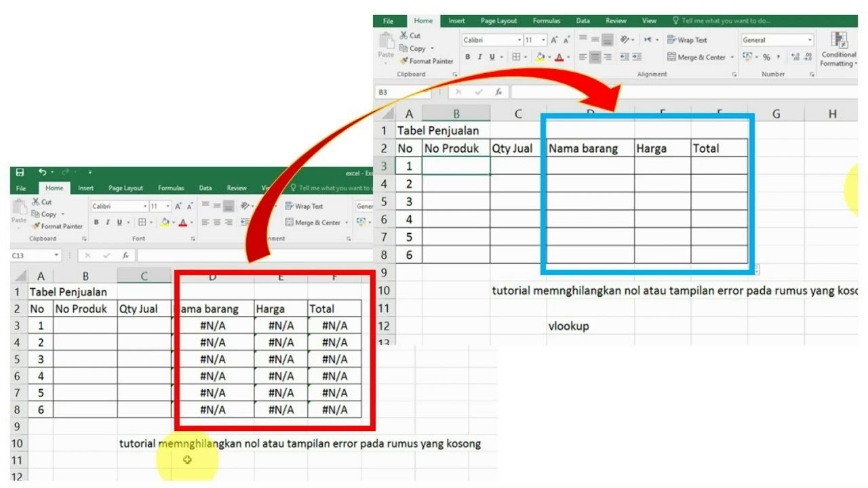The height and width of the screenshot is (488, 868).
Task: Click Fill Color bucket in left Excel window
Action: (165, 222)
